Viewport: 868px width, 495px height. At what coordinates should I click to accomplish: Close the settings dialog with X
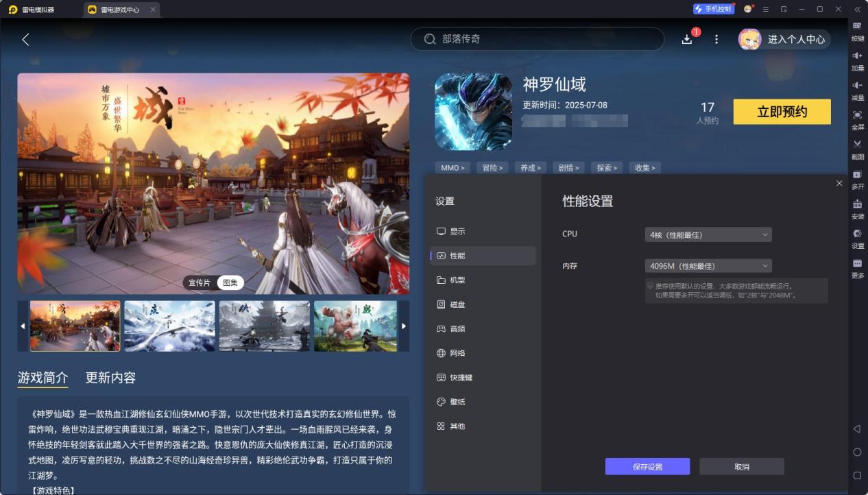pyautogui.click(x=839, y=183)
